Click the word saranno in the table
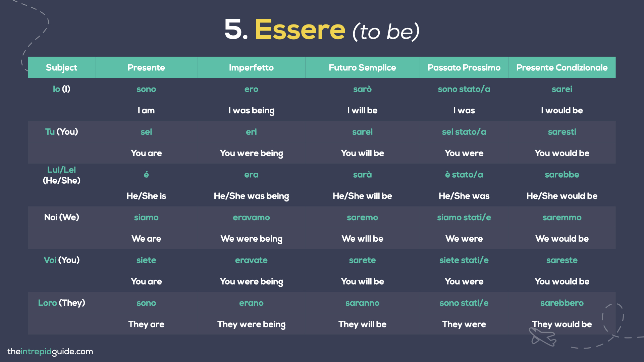This screenshot has width=644, height=362. [362, 303]
